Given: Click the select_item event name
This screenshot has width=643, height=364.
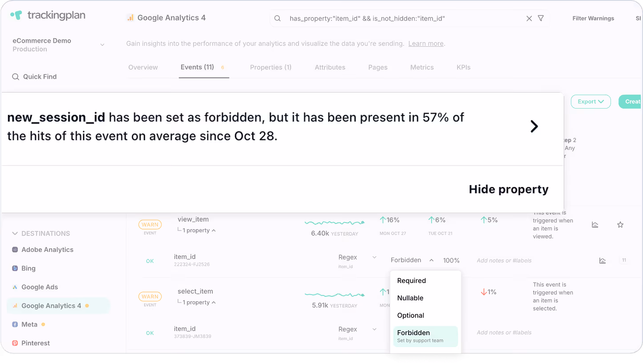Looking at the screenshot, I should (x=195, y=291).
